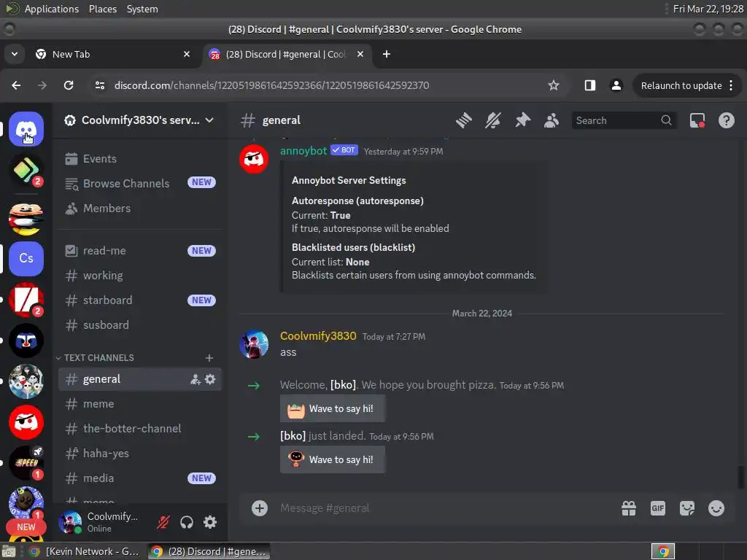Open Coolvmify3830 username in chat
The height and width of the screenshot is (560, 747).
(x=318, y=336)
